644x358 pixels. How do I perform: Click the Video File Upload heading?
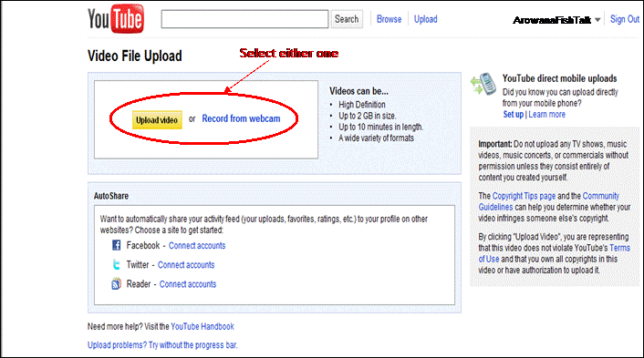(x=135, y=56)
